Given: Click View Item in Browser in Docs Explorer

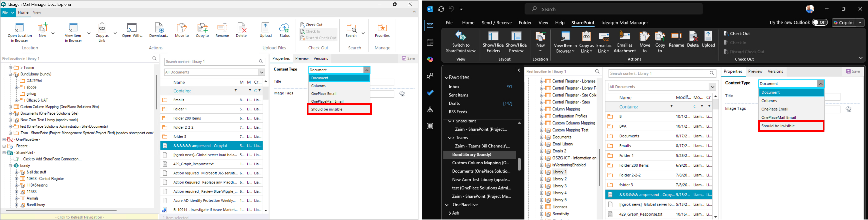Looking at the screenshot, I should pos(74,33).
